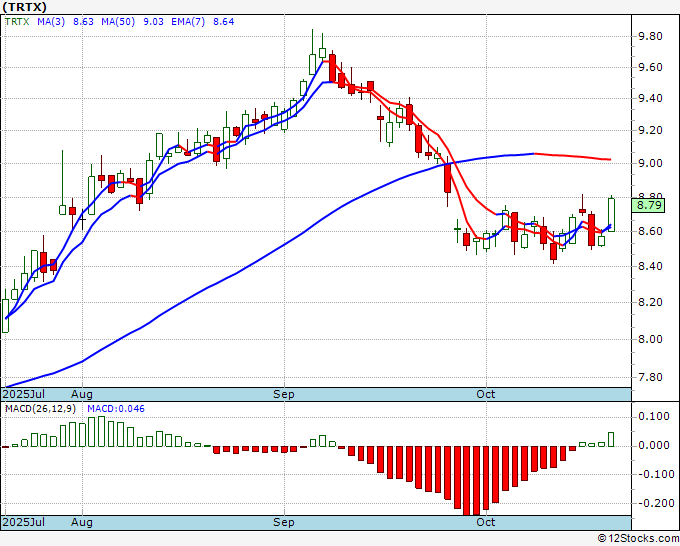Click the Oct label on price chart axis

point(486,394)
